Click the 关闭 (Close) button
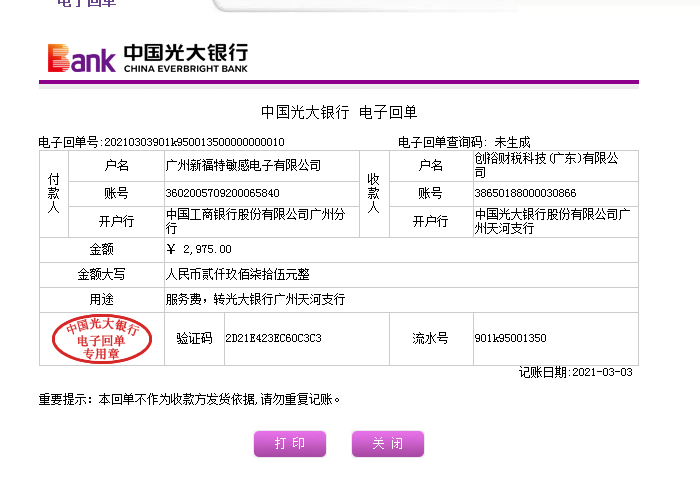 pos(387,443)
